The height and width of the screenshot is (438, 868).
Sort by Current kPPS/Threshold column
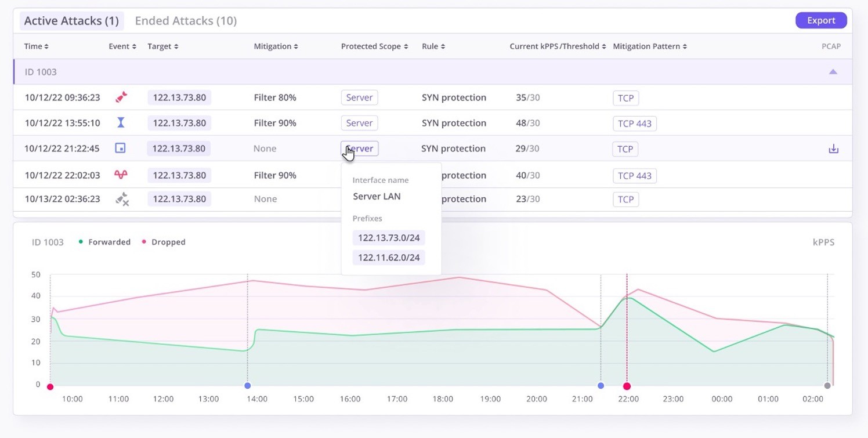pos(603,46)
